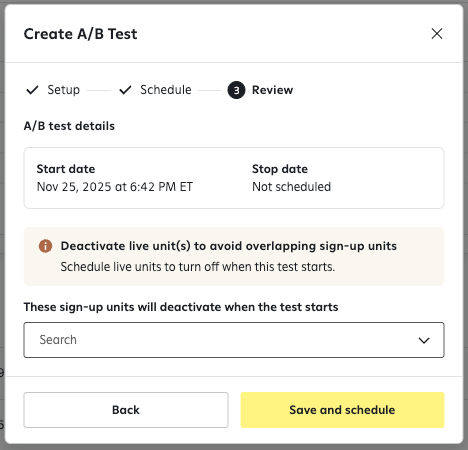This screenshot has height=450, width=468.
Task: Focus the Search sign-up units field
Action: tap(234, 340)
